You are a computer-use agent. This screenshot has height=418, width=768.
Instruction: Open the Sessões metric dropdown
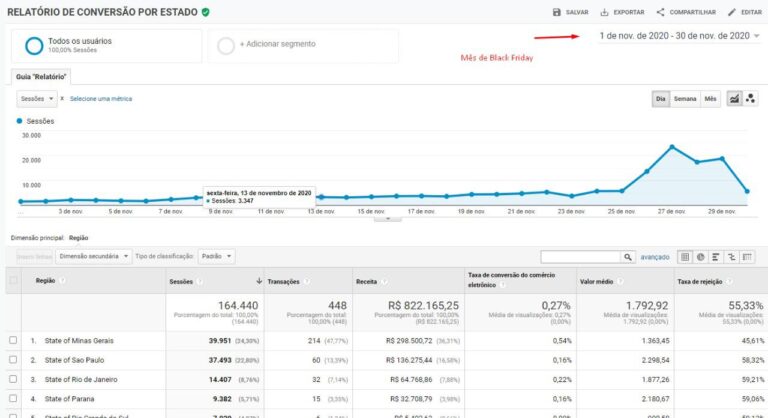point(38,99)
